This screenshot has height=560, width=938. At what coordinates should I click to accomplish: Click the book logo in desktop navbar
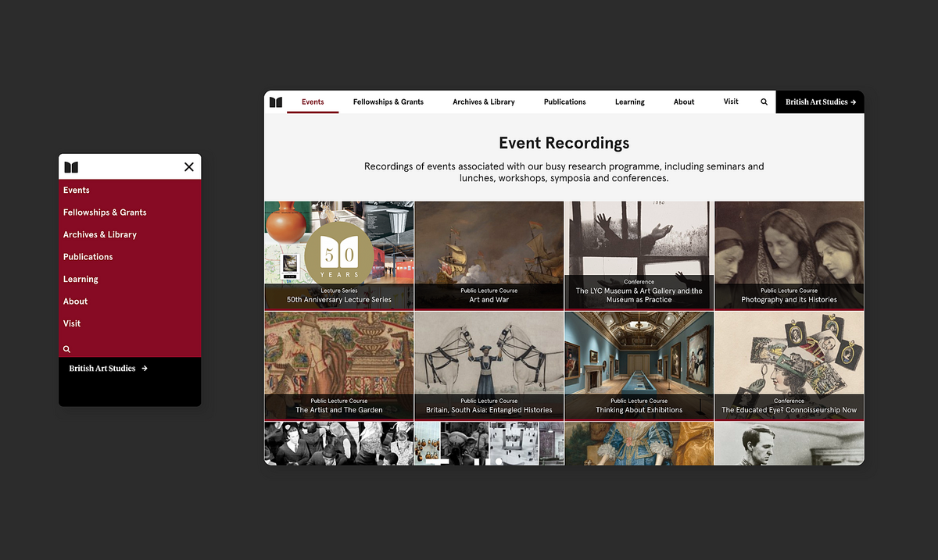pos(275,102)
